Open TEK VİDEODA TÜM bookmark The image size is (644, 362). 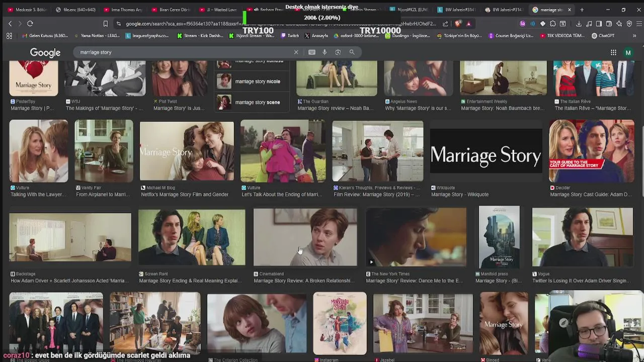[x=562, y=36]
